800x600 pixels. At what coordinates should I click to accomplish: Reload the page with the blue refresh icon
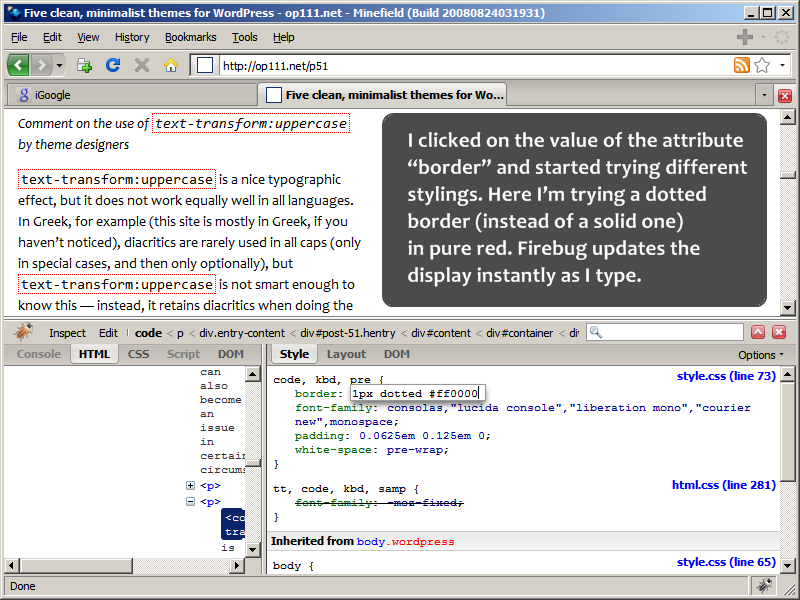113,65
